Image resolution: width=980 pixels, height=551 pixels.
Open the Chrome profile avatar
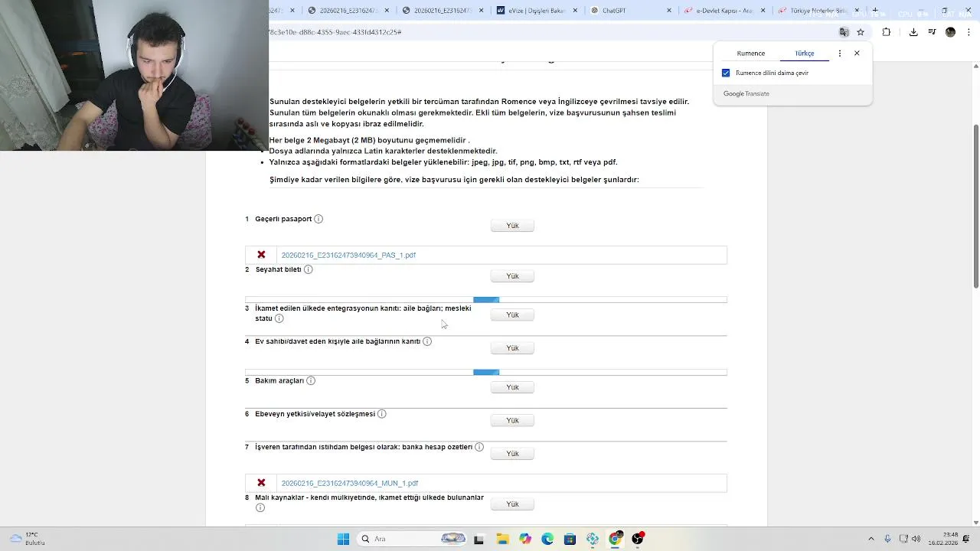point(950,32)
